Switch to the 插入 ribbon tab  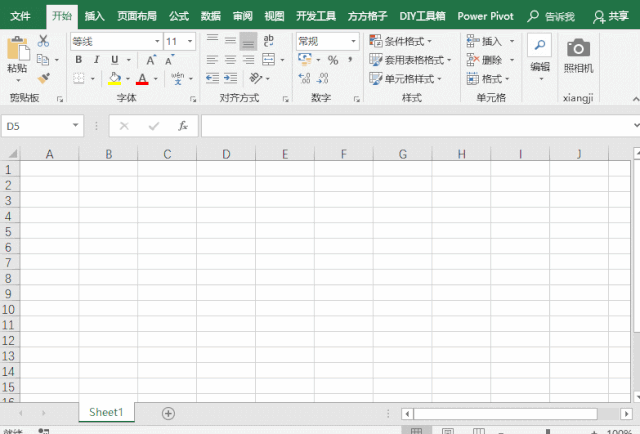(x=94, y=16)
